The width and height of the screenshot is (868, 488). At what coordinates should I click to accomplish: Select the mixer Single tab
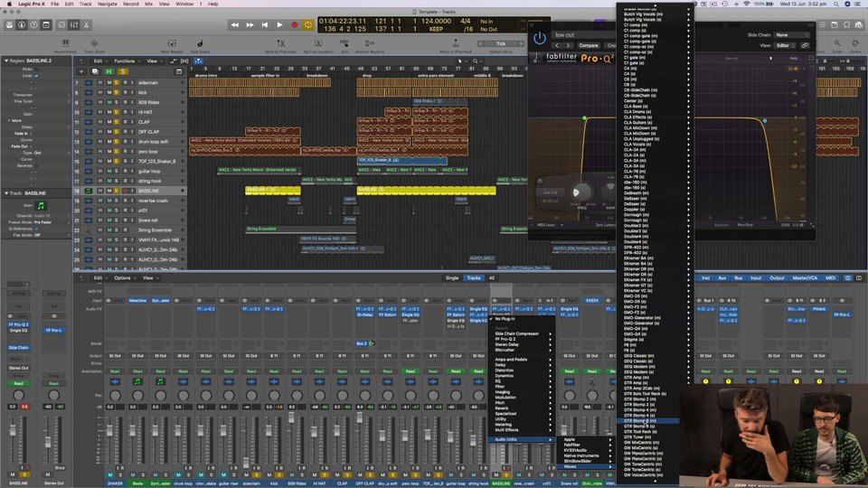[x=452, y=278]
